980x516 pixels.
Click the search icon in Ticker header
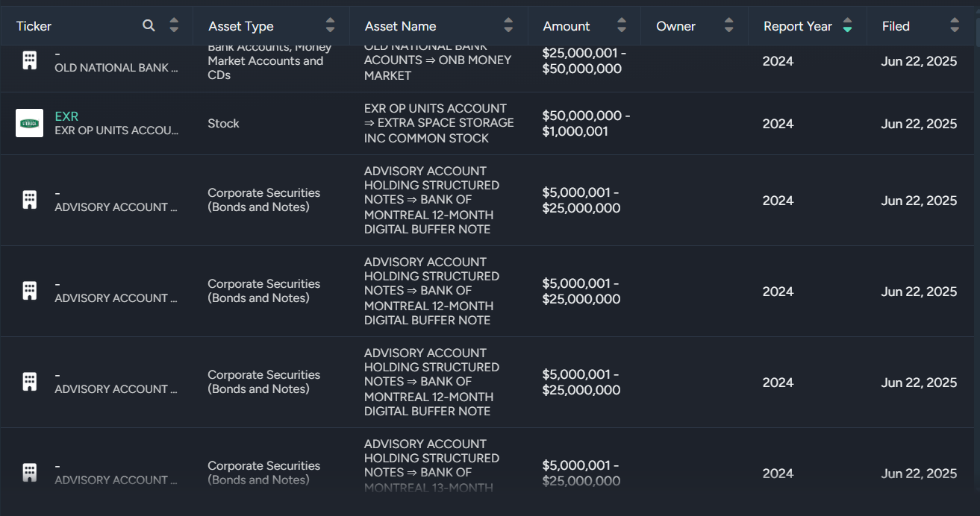click(x=149, y=26)
